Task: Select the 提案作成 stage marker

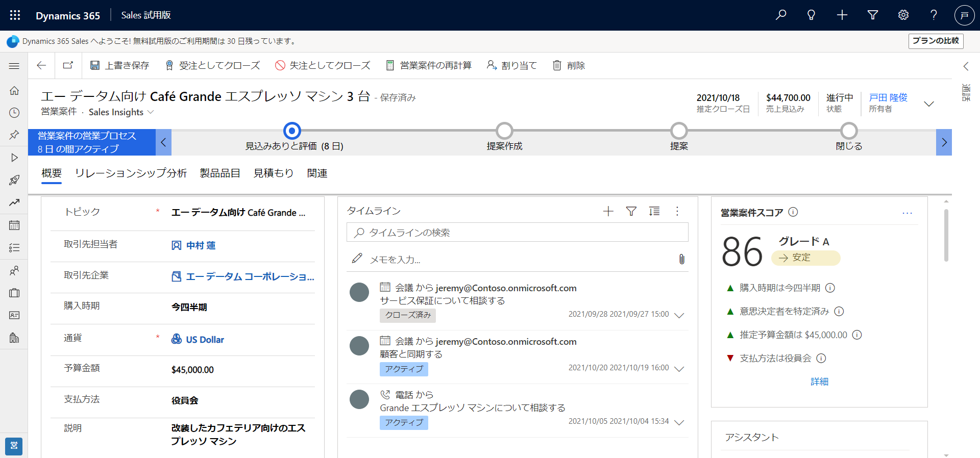Action: (x=504, y=131)
